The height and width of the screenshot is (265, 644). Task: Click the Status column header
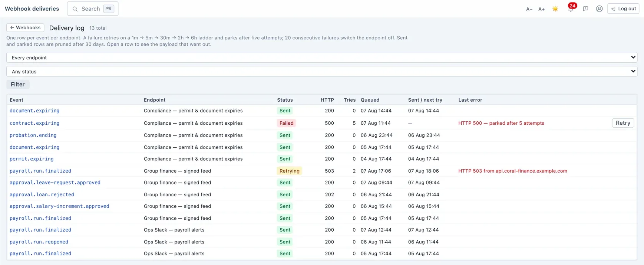pyautogui.click(x=285, y=100)
